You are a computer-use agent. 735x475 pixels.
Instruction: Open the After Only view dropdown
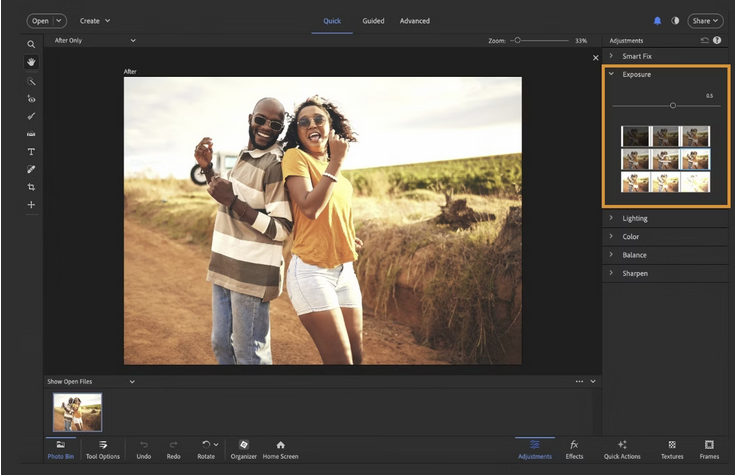[x=95, y=41]
